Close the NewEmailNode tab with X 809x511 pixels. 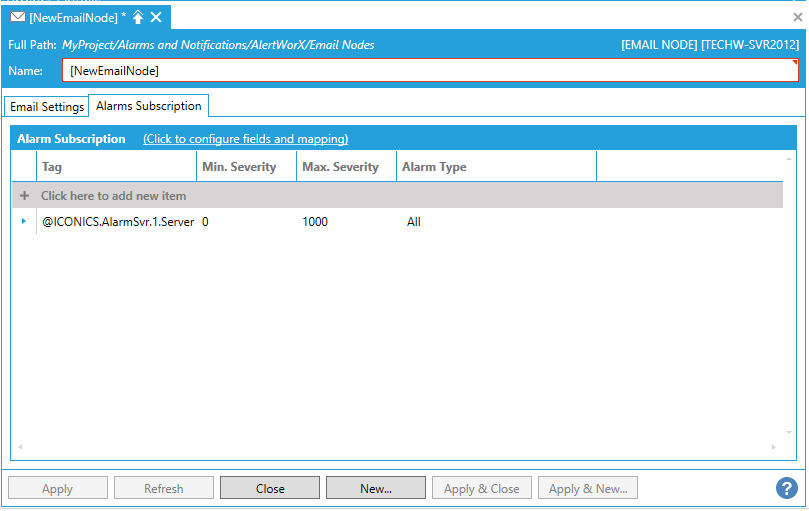pyautogui.click(x=156, y=17)
